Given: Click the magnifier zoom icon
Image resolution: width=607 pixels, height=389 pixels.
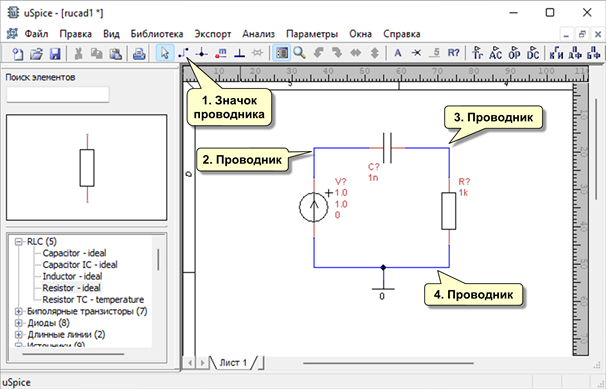Looking at the screenshot, I should (299, 53).
